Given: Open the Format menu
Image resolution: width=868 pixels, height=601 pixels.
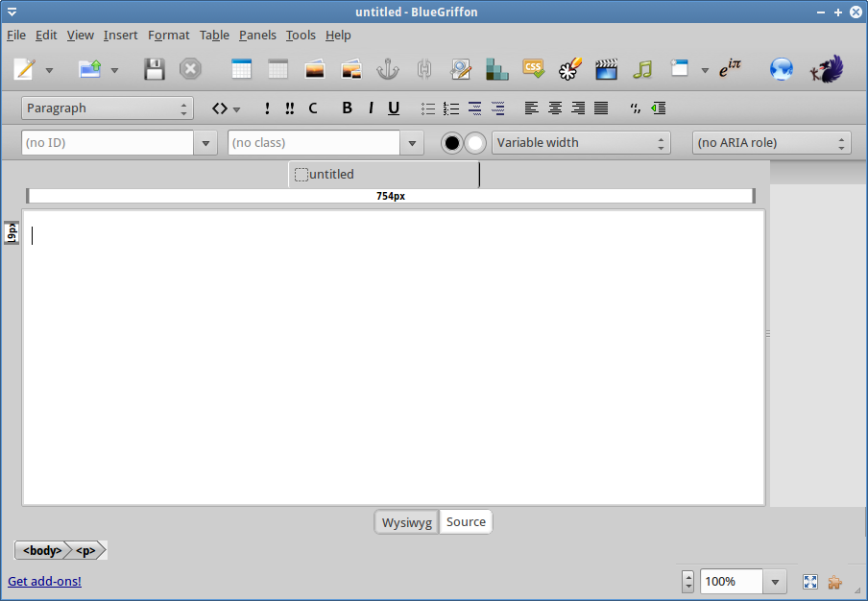Looking at the screenshot, I should [x=169, y=36].
